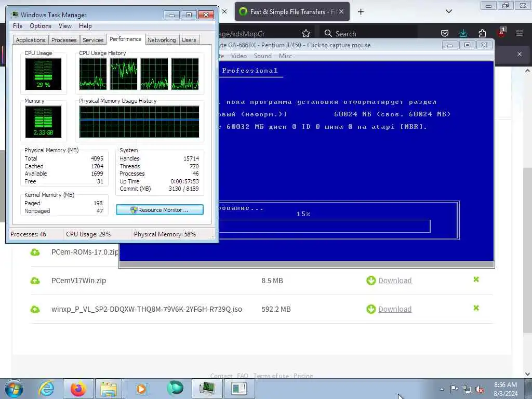Click the page scrollbar up arrow
Image resolution: width=532 pixels, height=399 pixels.
point(527,71)
